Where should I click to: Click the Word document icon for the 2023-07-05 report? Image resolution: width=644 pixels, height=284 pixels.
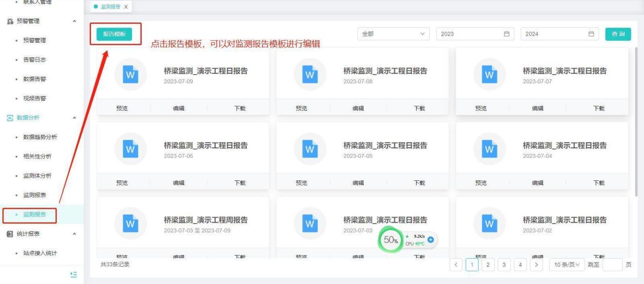[310, 149]
